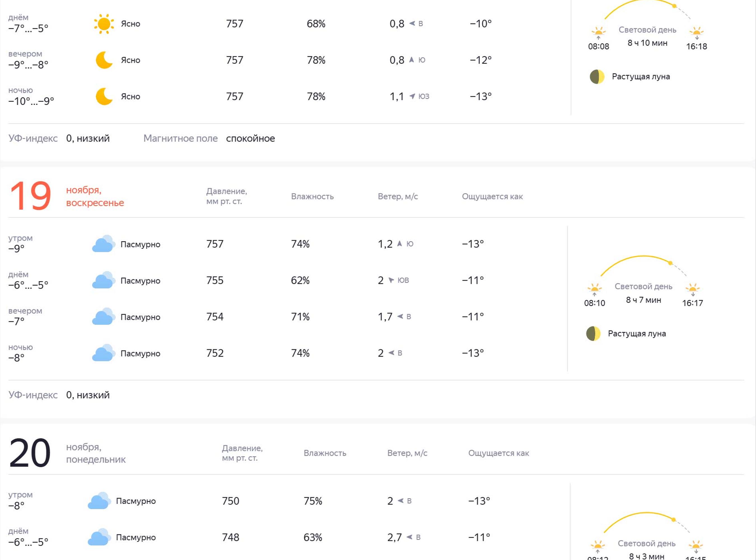Image resolution: width=756 pixels, height=560 pixels.
Task: Click the "8 ч 7 мин" daylight duration
Action: point(643,300)
